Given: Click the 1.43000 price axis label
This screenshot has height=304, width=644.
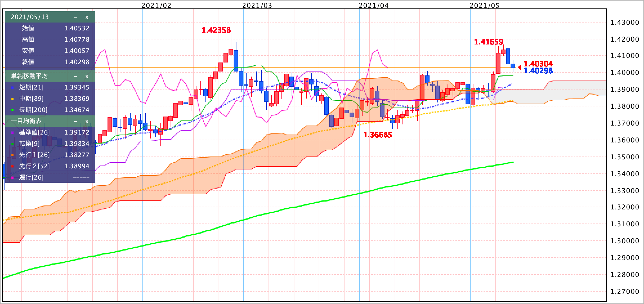Looking at the screenshot, I should click(625, 23).
